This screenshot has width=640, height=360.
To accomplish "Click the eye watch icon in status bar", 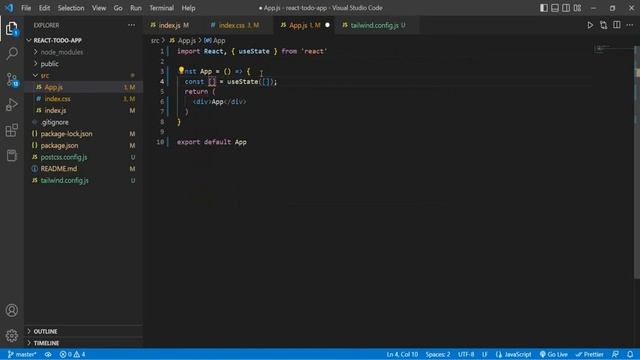I will (48, 354).
